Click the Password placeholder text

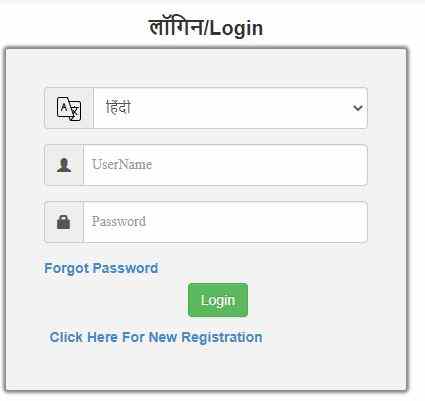pyautogui.click(x=119, y=221)
